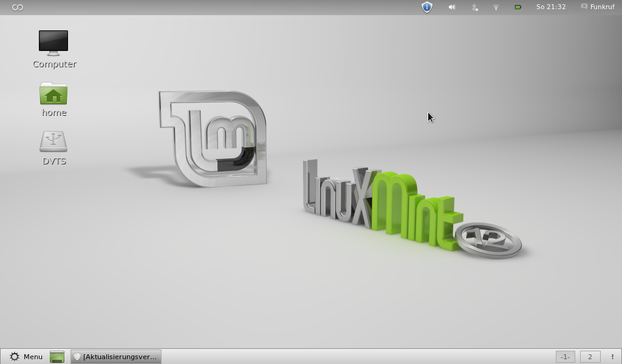Click the exclamation notification icon in bottom panel

(612, 357)
